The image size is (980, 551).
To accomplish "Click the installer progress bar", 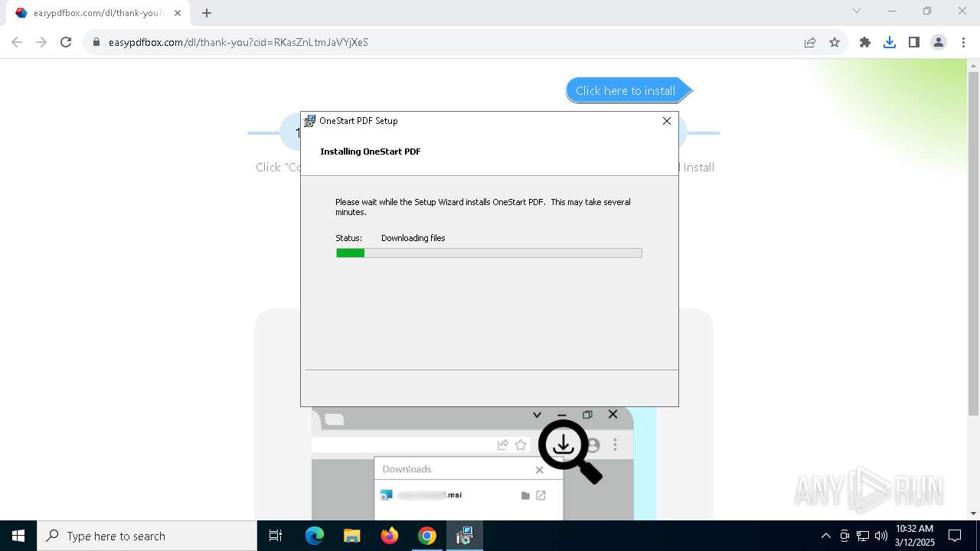I will 489,253.
